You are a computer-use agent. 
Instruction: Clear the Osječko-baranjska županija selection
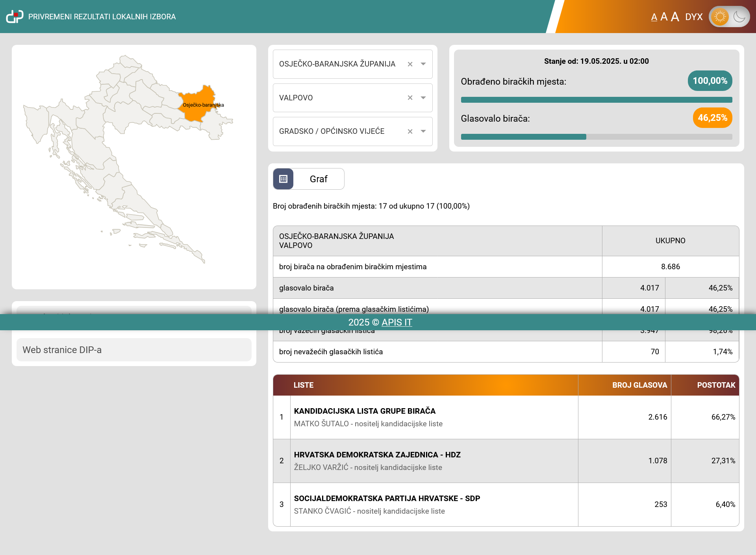pyautogui.click(x=410, y=64)
